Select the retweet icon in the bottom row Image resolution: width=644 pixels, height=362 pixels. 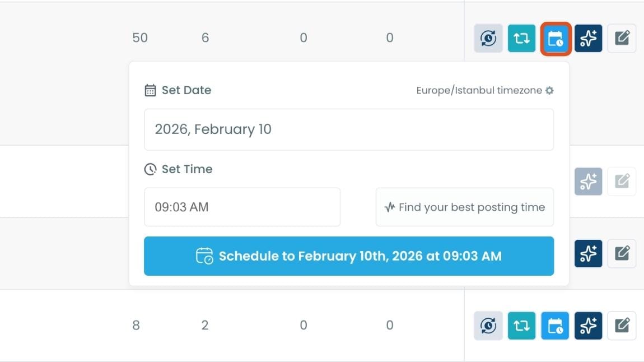[521, 326]
